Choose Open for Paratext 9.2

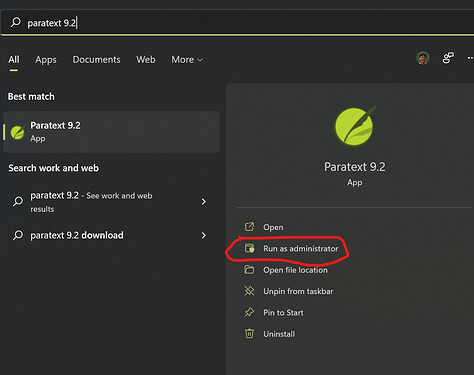[273, 227]
